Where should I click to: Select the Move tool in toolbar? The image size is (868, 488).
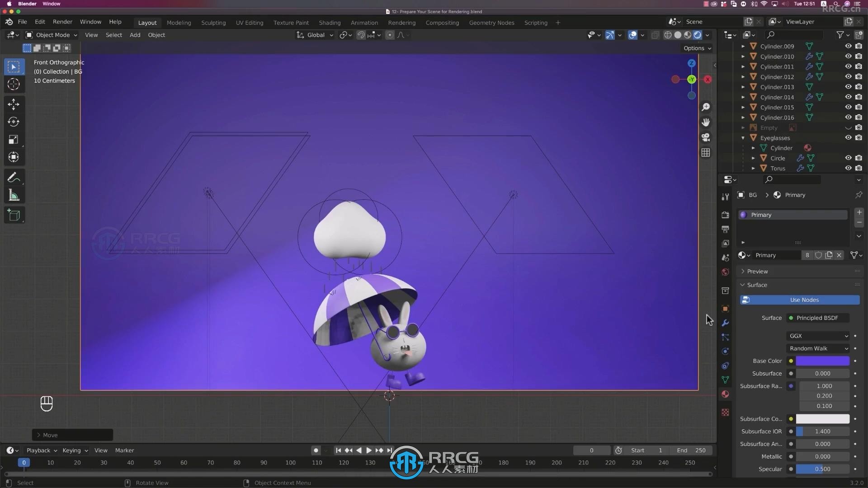tap(13, 104)
